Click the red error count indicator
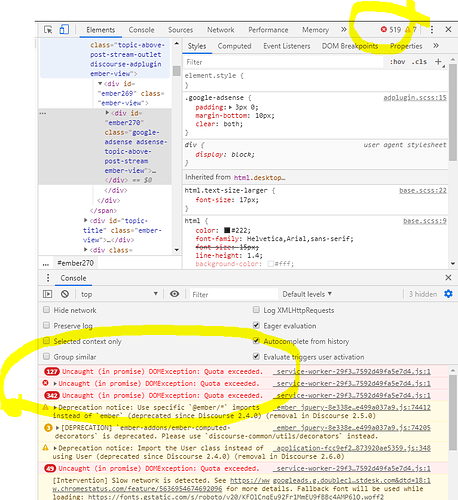This screenshot has width=458, height=500. point(391,30)
